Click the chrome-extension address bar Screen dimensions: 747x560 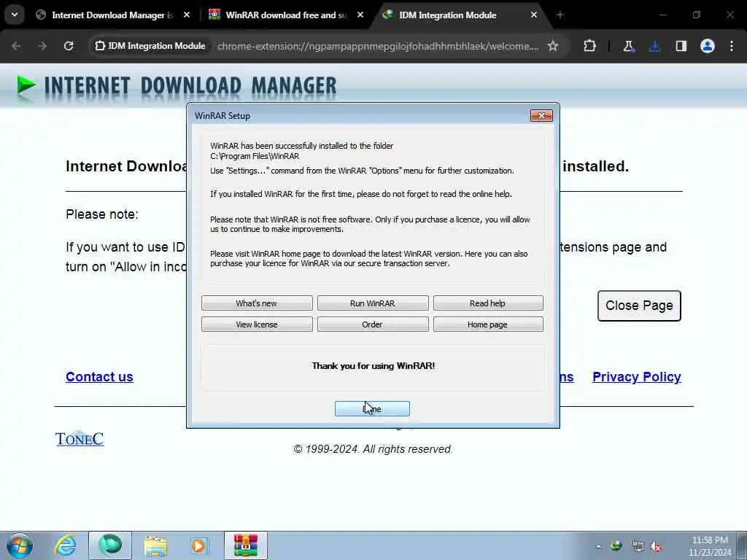tap(378, 46)
